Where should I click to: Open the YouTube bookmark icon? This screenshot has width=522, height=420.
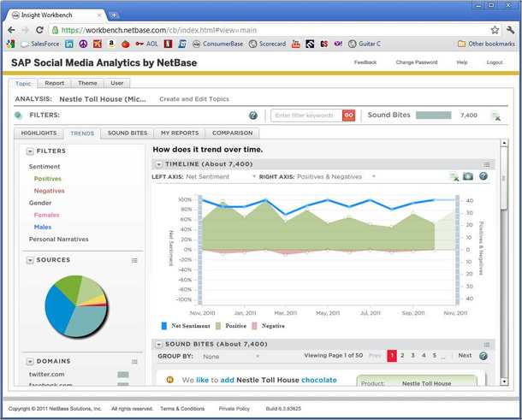tap(295, 44)
